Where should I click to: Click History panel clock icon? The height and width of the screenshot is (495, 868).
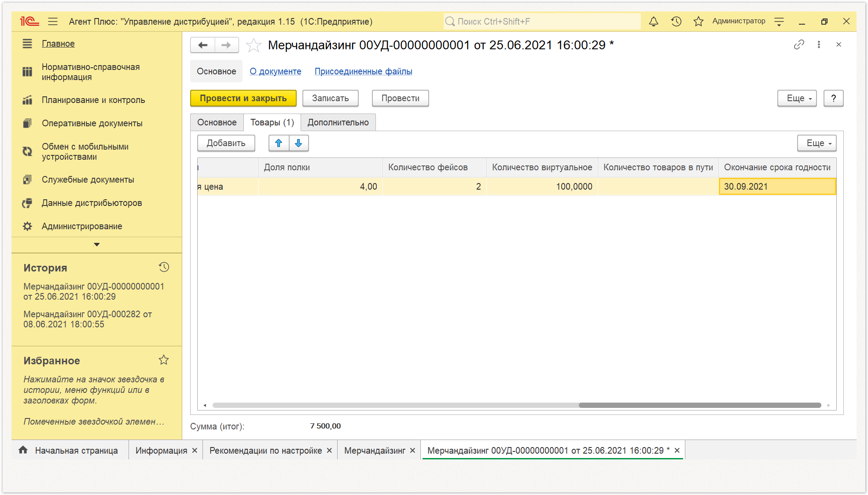tap(164, 267)
